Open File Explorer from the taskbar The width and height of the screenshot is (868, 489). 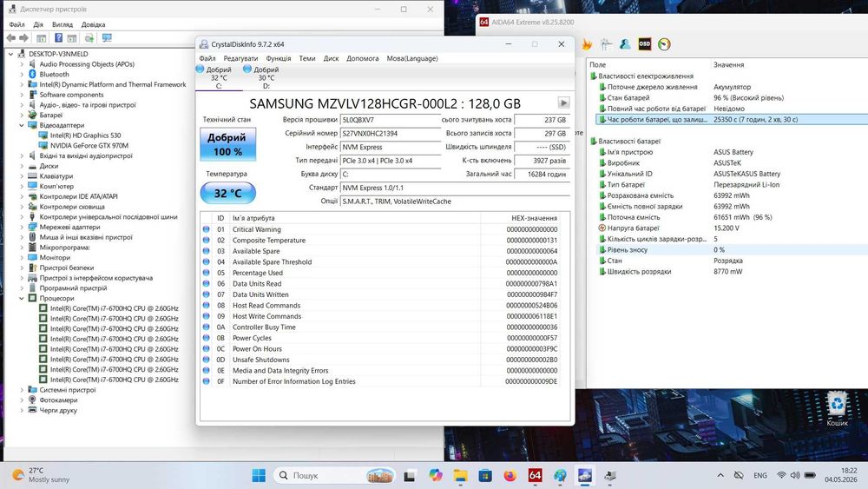pyautogui.click(x=460, y=475)
